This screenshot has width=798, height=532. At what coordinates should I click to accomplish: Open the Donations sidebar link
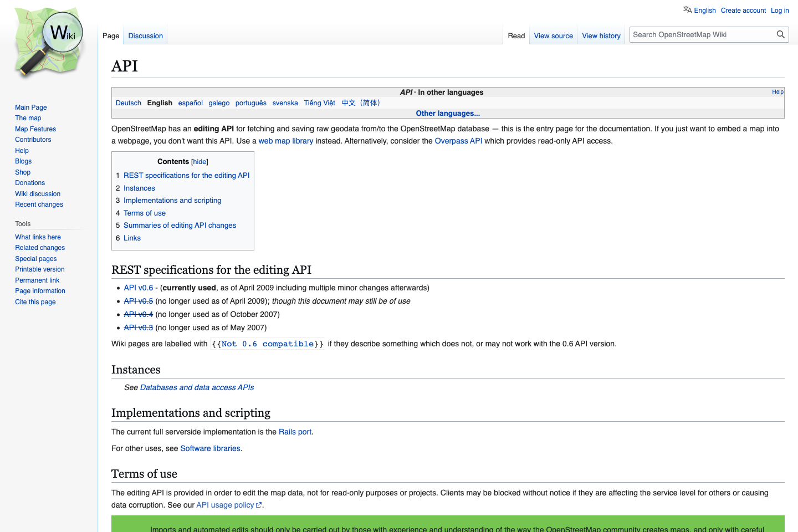pos(29,182)
